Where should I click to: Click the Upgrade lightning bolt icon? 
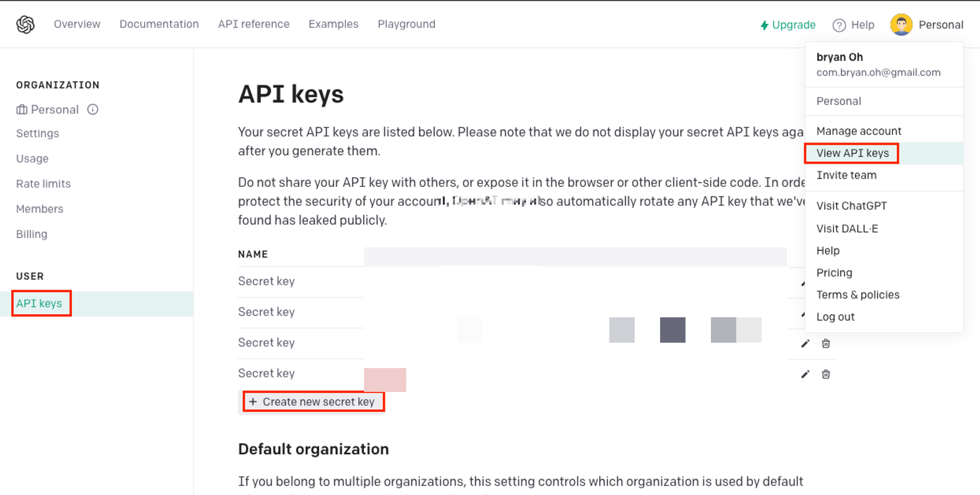pyautogui.click(x=764, y=25)
